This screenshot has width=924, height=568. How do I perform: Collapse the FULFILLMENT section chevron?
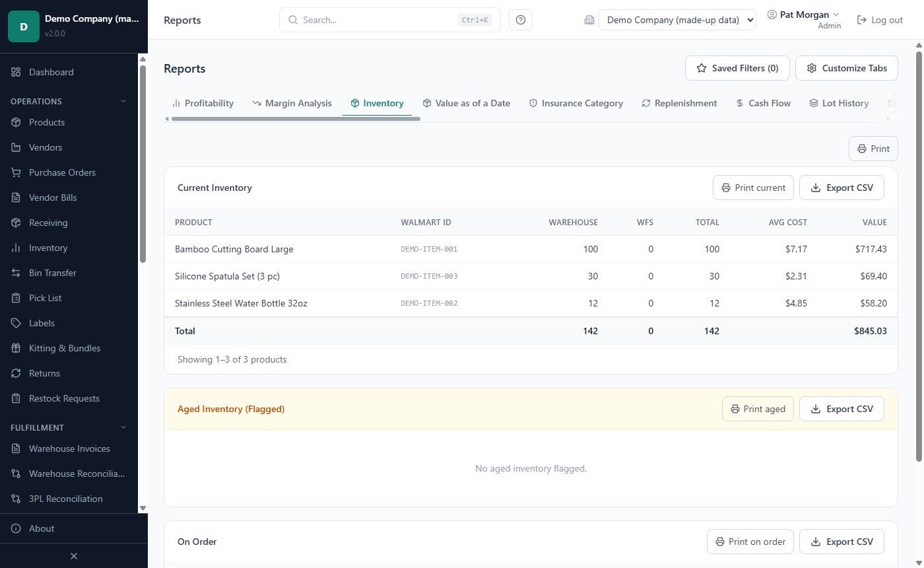123,427
